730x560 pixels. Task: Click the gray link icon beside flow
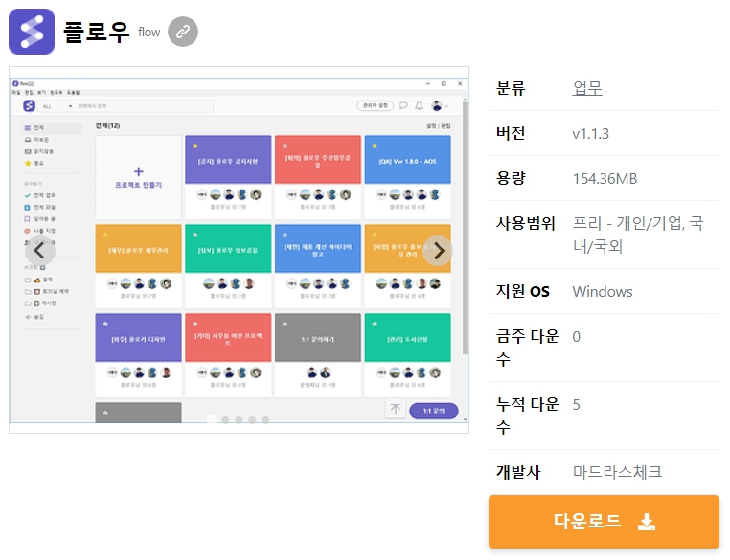[182, 32]
